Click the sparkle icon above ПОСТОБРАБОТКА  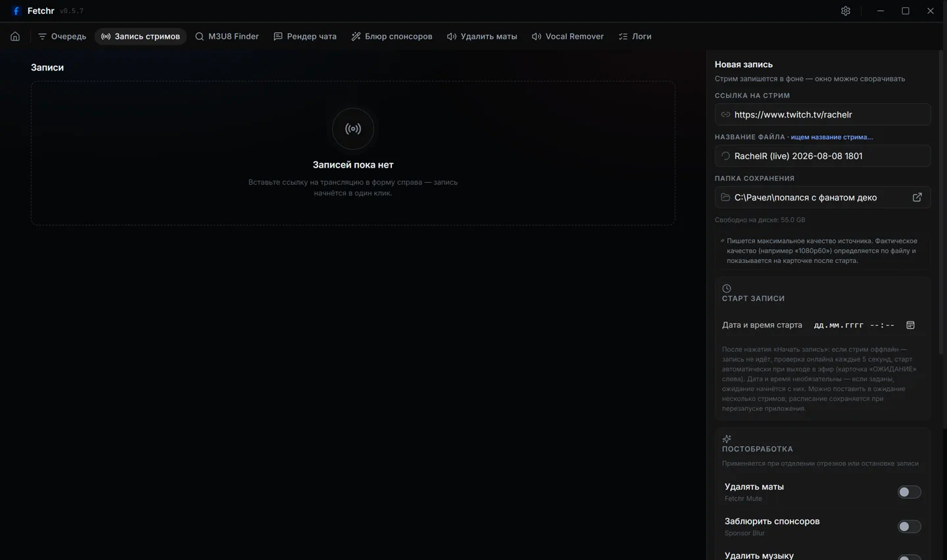[727, 439]
